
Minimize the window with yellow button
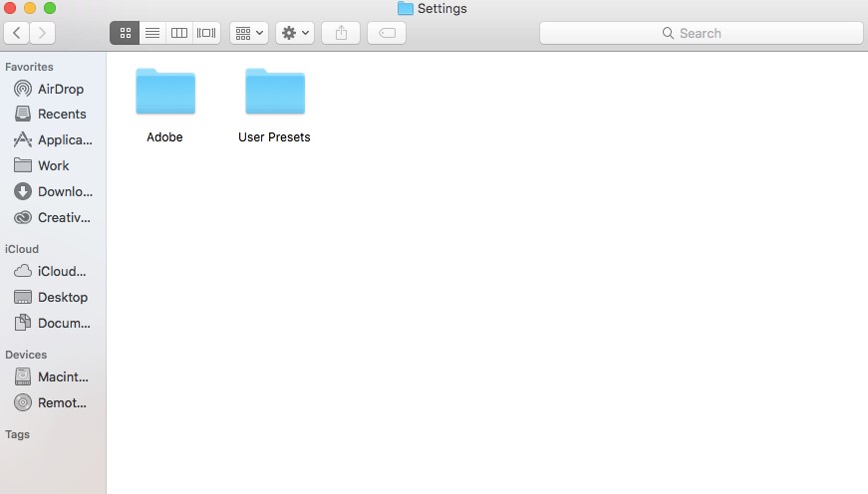click(30, 8)
